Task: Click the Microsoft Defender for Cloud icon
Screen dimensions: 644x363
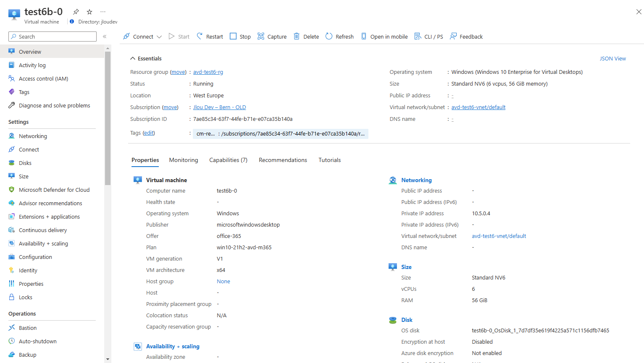Action: (x=12, y=190)
